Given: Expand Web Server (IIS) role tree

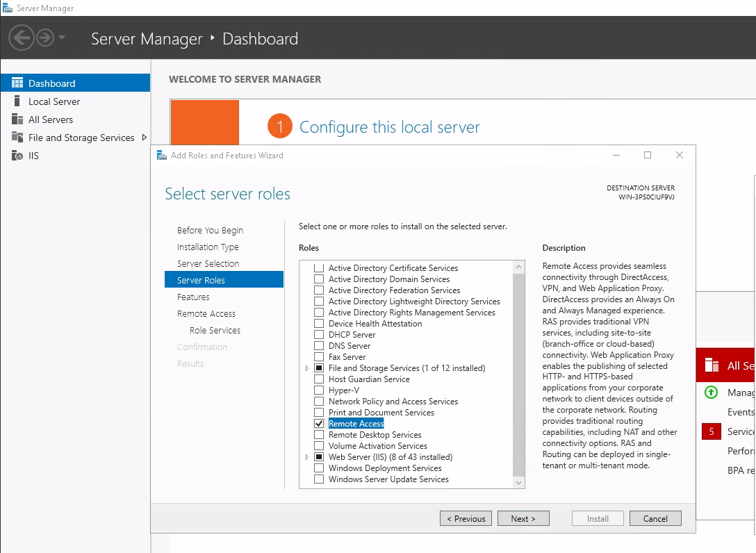Looking at the screenshot, I should click(x=306, y=456).
